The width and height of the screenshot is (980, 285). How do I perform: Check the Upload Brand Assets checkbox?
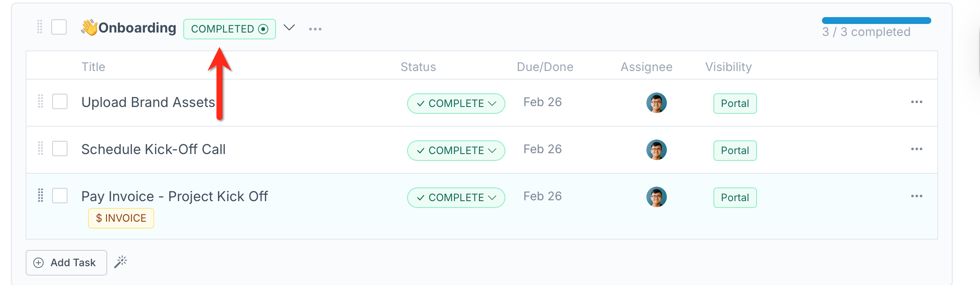coord(60,102)
